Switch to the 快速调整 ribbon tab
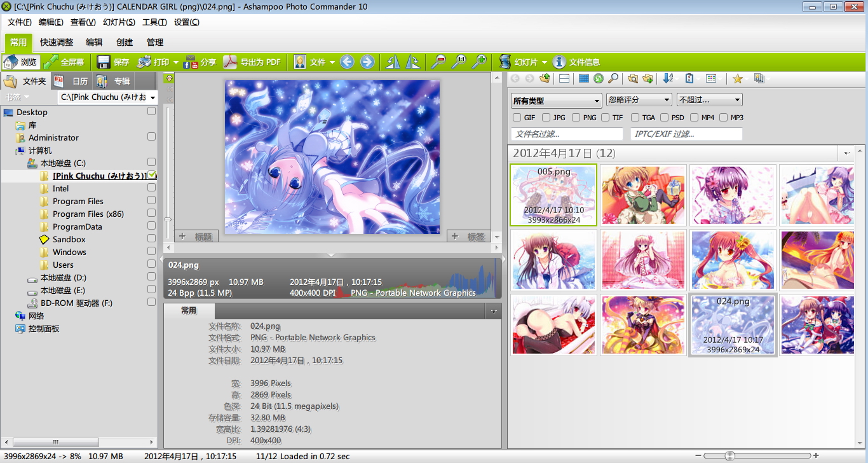 pyautogui.click(x=57, y=43)
